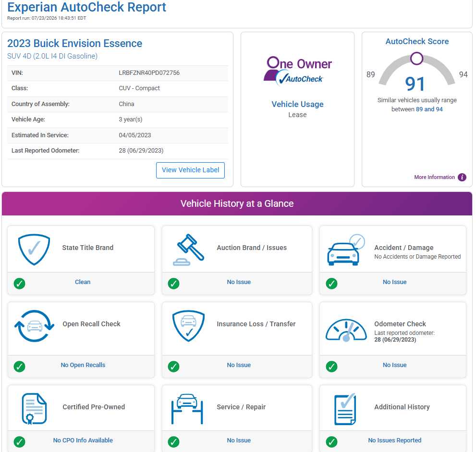Click the report run timestamp
Viewport: 476px width, 452px height.
(47, 18)
